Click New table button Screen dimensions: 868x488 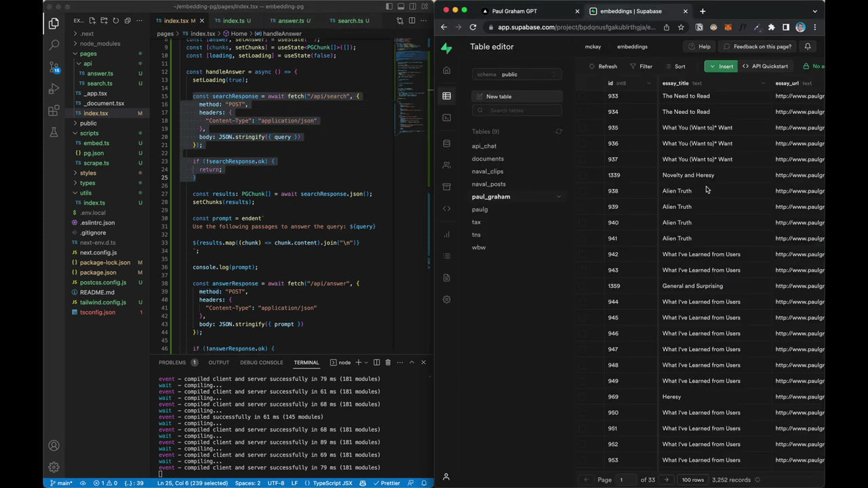click(517, 97)
